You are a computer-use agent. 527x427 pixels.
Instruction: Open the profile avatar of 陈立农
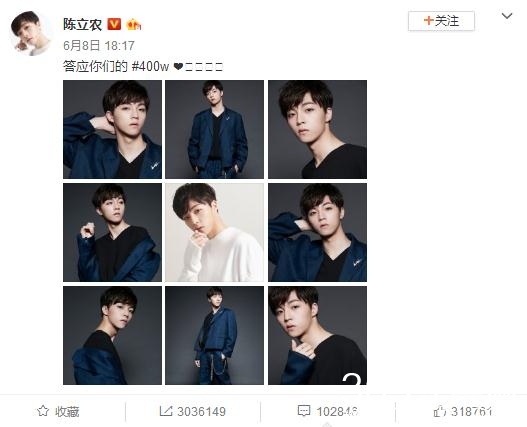pyautogui.click(x=30, y=33)
